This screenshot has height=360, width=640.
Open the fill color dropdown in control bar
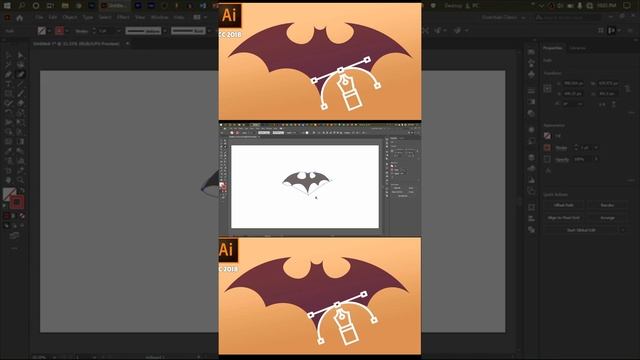pos(49,31)
